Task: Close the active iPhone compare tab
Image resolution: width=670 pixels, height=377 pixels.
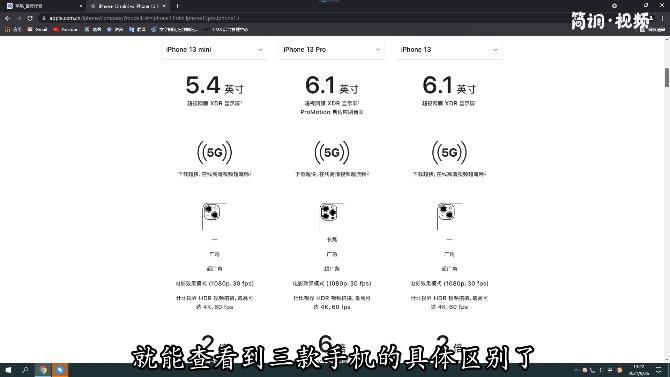Action: pyautogui.click(x=164, y=6)
